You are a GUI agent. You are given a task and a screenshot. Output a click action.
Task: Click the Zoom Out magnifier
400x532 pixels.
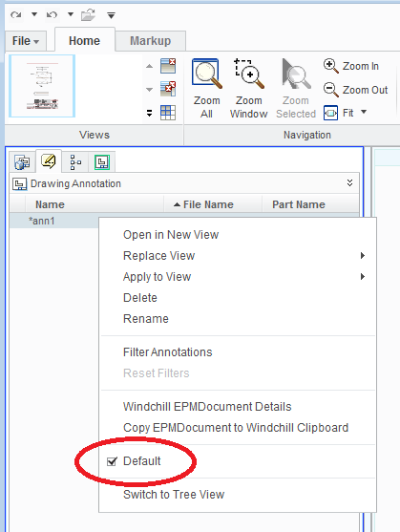330,90
